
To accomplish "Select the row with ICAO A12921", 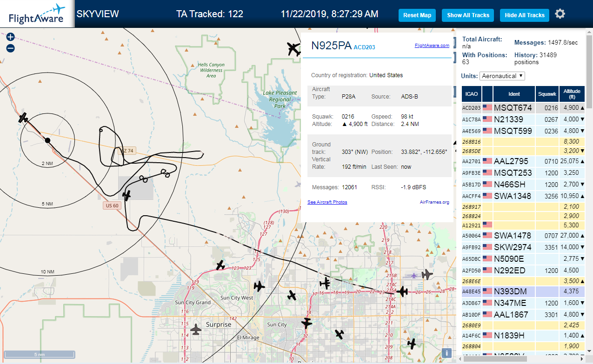I will point(523,225).
